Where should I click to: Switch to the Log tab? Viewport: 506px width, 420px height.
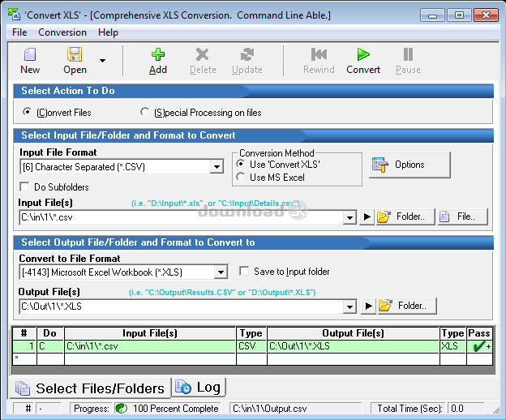click(199, 388)
